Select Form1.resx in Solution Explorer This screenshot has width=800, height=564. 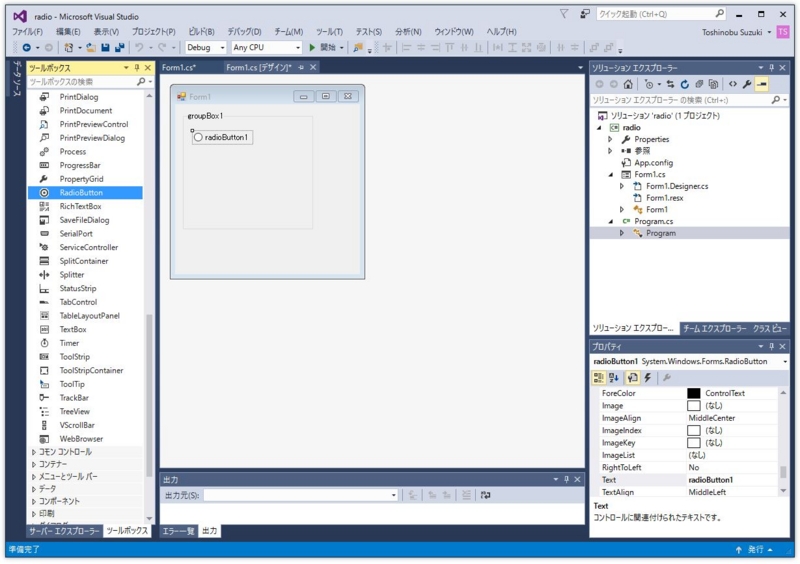[x=664, y=198]
